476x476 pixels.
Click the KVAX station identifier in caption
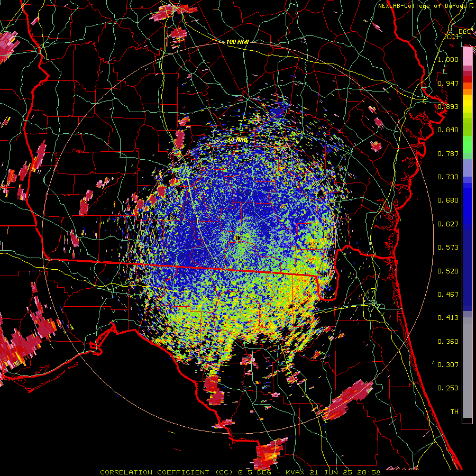tap(296, 472)
